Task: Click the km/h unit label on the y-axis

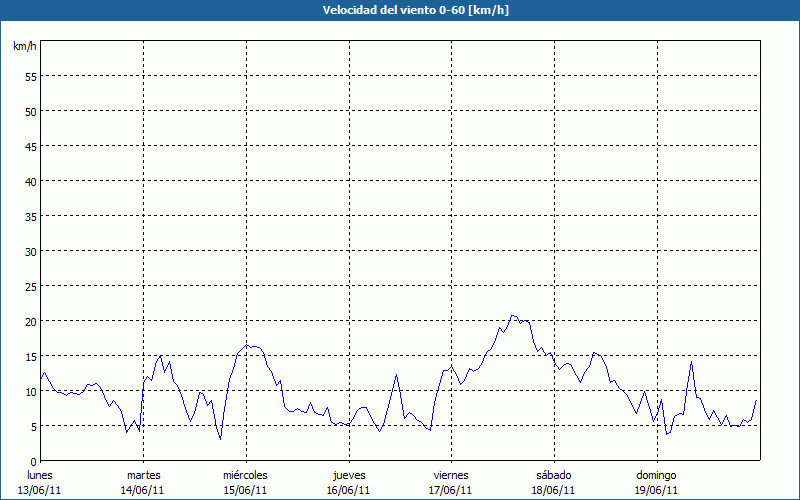Action: 24,47
